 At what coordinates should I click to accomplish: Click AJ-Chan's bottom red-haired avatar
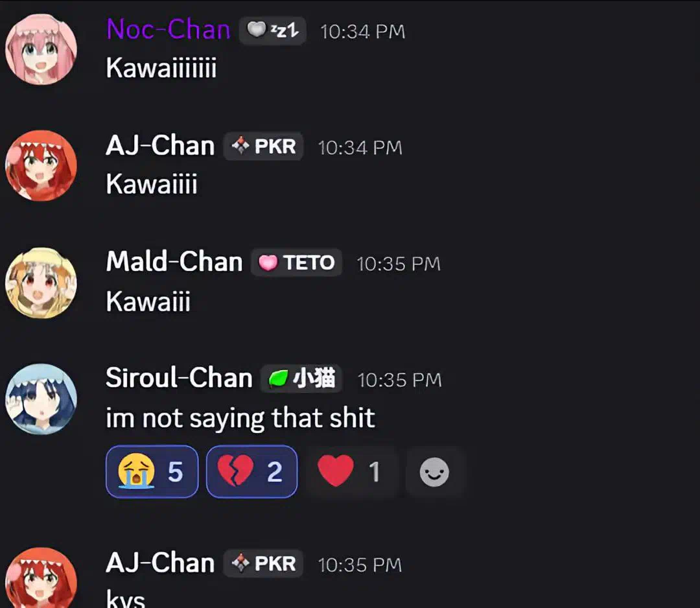pyautogui.click(x=41, y=579)
